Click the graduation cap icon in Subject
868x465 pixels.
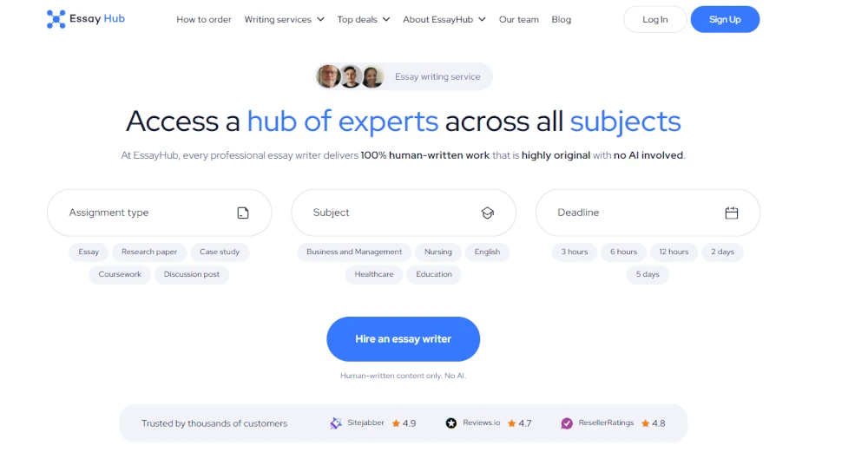[487, 213]
